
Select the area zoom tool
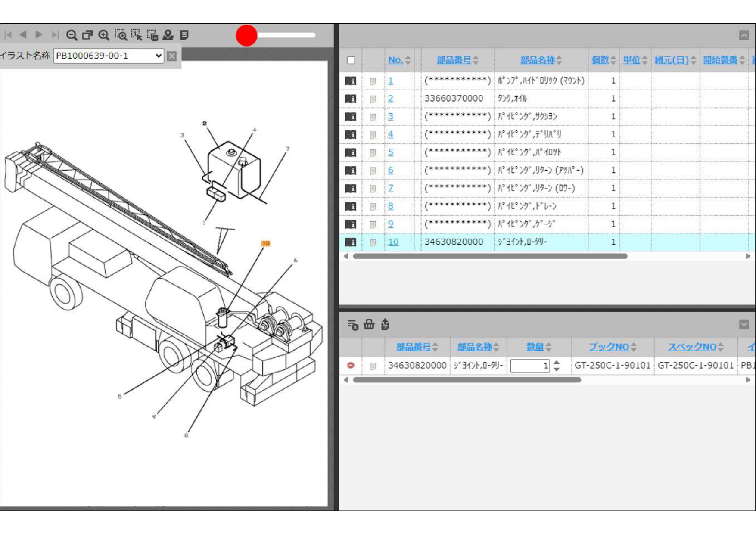coord(121,35)
